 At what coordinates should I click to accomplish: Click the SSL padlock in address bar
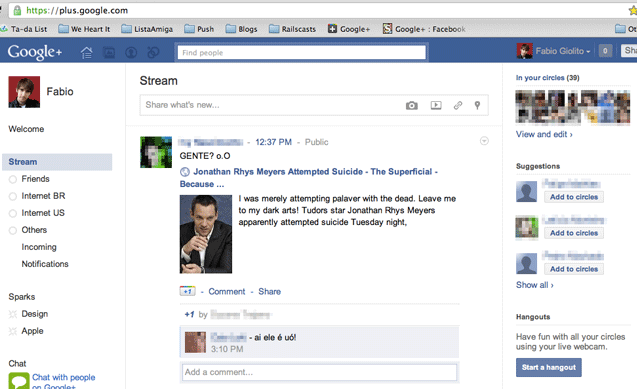[x=17, y=10]
